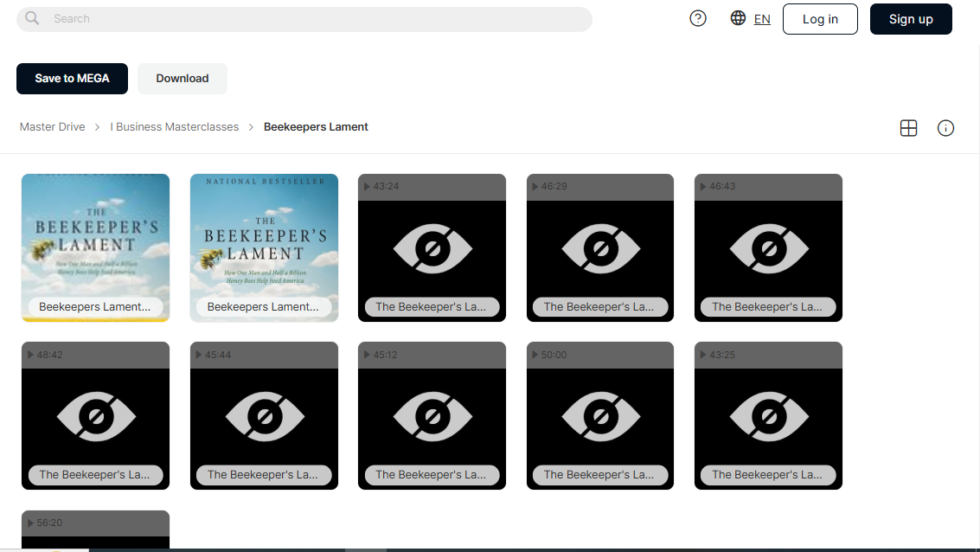Image resolution: width=980 pixels, height=552 pixels.
Task: Select the file name on the 46:43 video
Action: tap(767, 307)
